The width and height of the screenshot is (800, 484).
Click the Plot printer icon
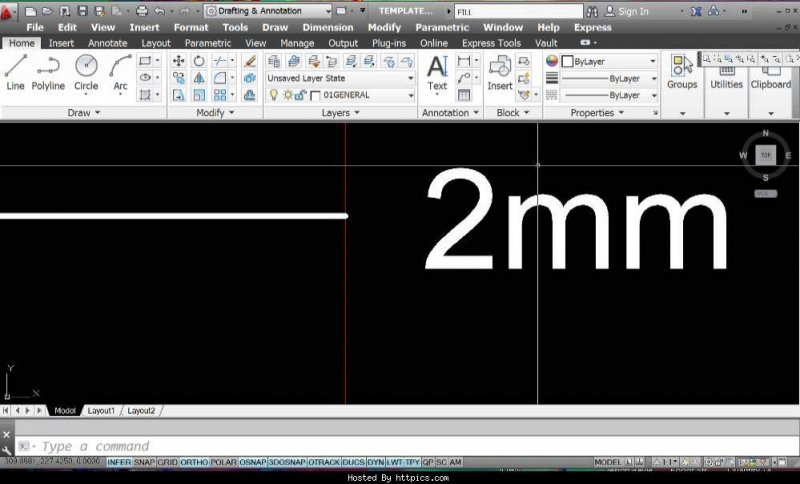[142, 11]
